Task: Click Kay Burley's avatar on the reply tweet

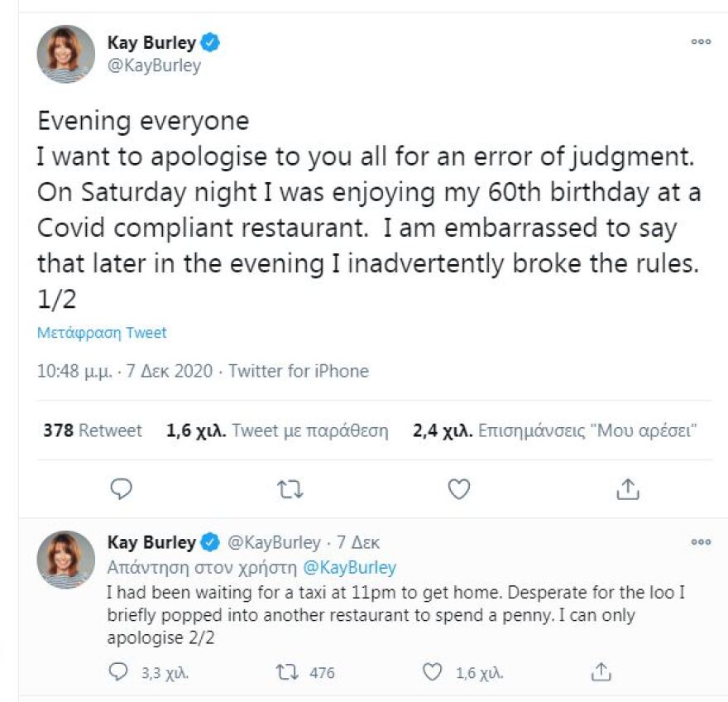Action: (66, 560)
